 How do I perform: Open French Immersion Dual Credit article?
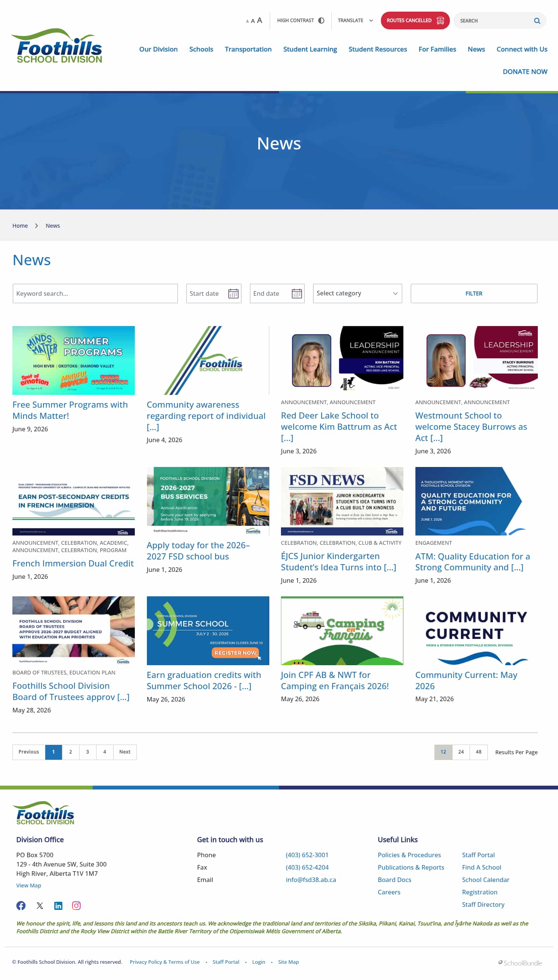(73, 563)
